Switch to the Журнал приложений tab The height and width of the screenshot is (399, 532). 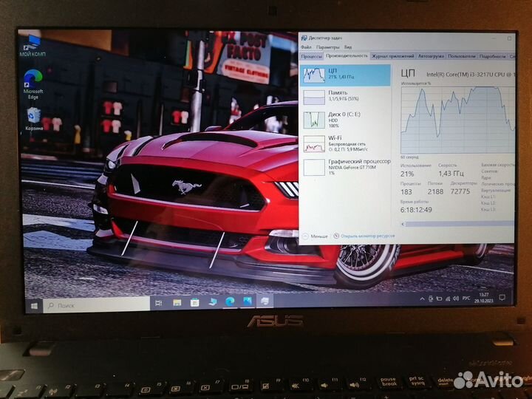click(x=393, y=56)
